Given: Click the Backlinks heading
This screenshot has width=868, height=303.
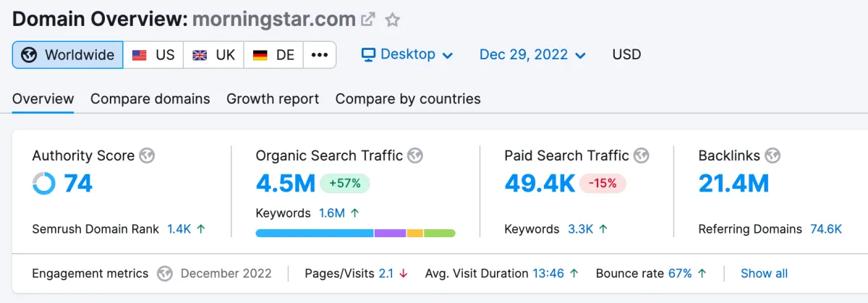Looking at the screenshot, I should click(x=729, y=155).
